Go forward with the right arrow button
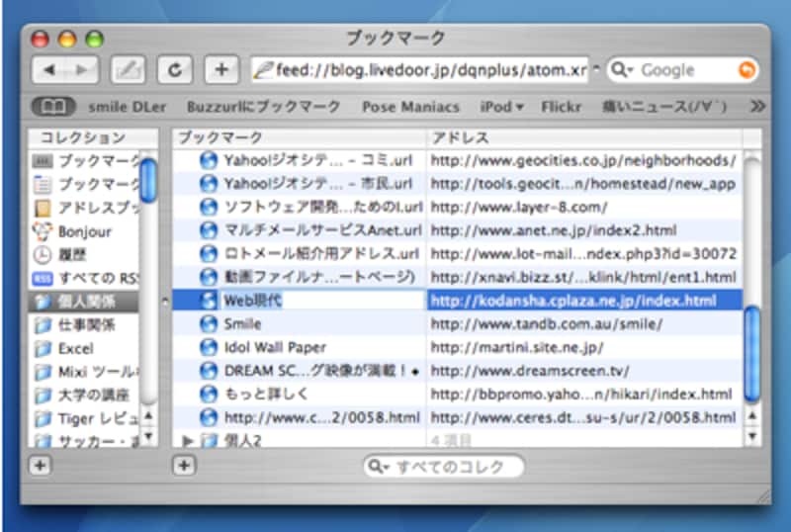This screenshot has width=791, height=532. (x=82, y=69)
